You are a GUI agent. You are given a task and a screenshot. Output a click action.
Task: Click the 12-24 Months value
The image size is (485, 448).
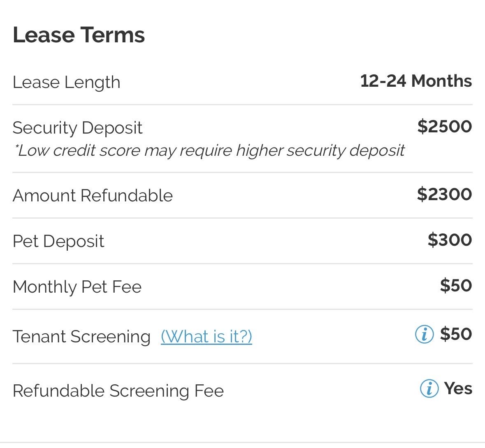[x=416, y=81]
